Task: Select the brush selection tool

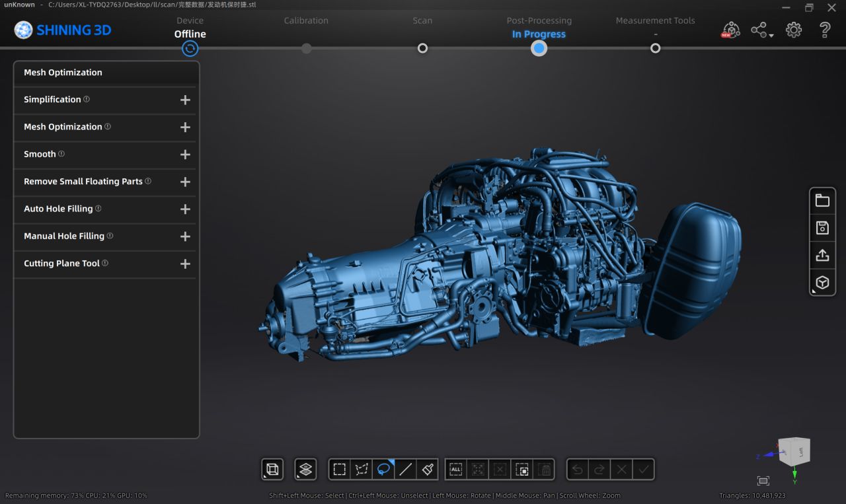Action: click(428, 470)
